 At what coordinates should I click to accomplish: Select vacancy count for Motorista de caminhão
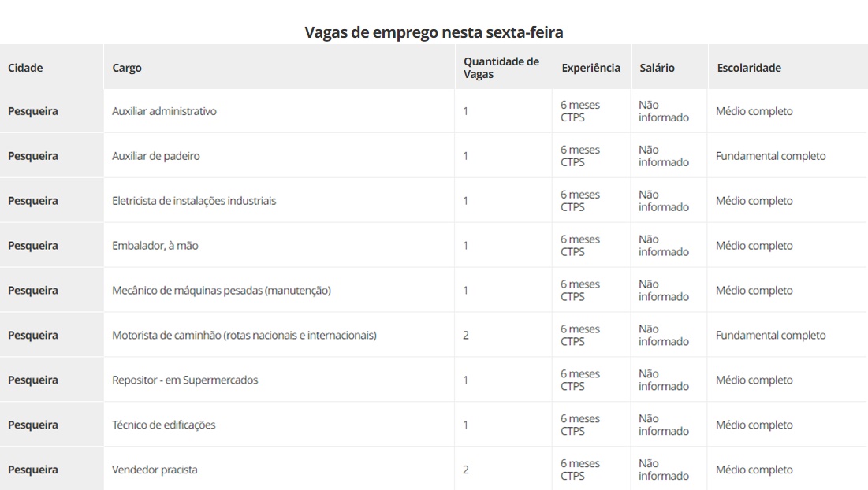coord(466,336)
